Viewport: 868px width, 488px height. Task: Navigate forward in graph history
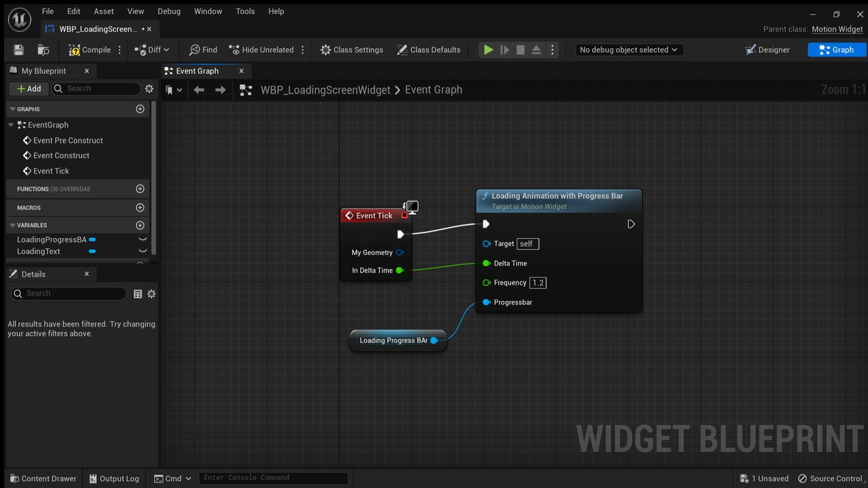point(220,89)
